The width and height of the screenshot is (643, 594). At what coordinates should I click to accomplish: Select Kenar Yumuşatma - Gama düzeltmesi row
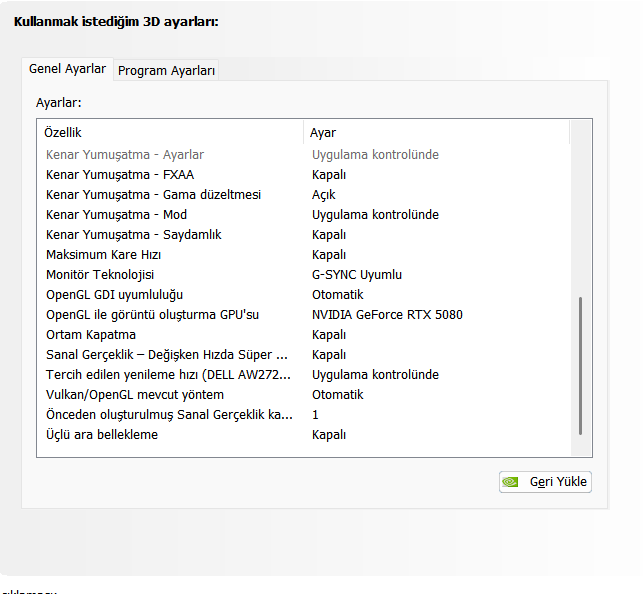pyautogui.click(x=153, y=194)
